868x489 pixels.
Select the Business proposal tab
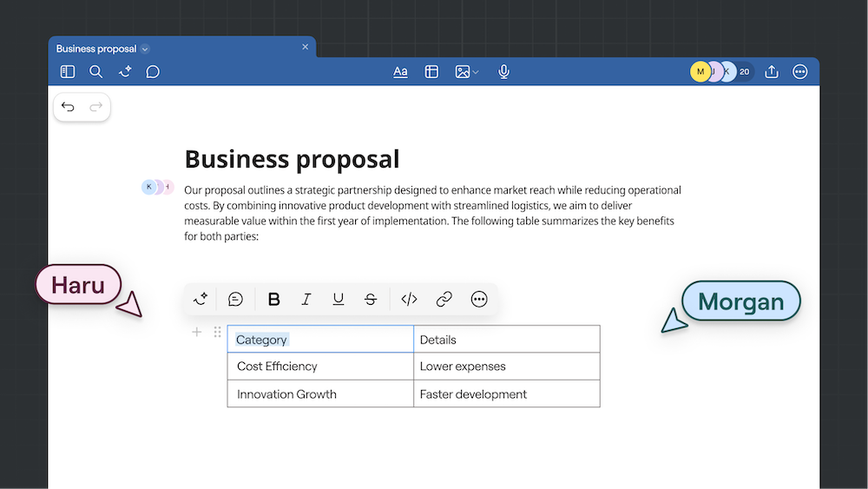click(96, 49)
